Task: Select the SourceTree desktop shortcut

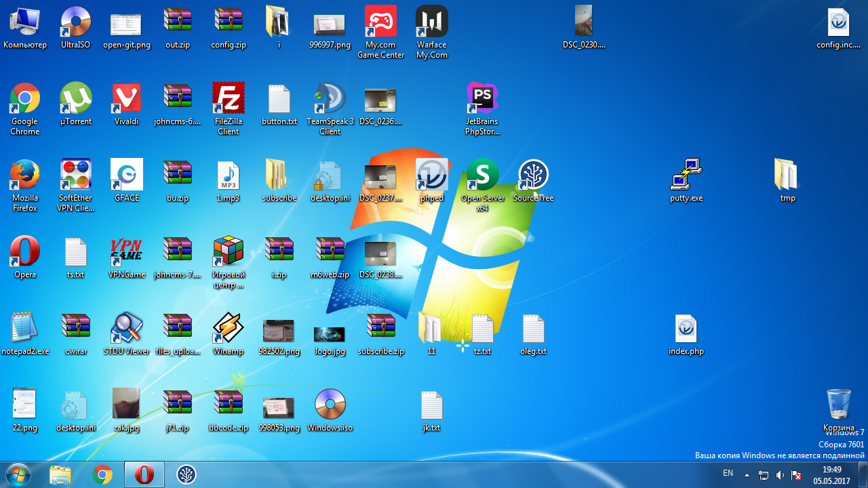Action: pos(534,176)
